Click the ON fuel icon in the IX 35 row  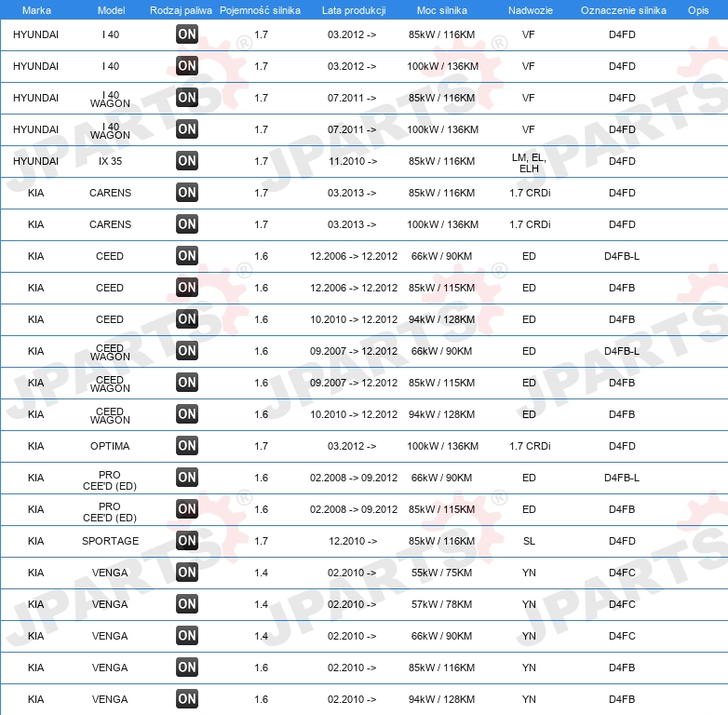pos(187,161)
